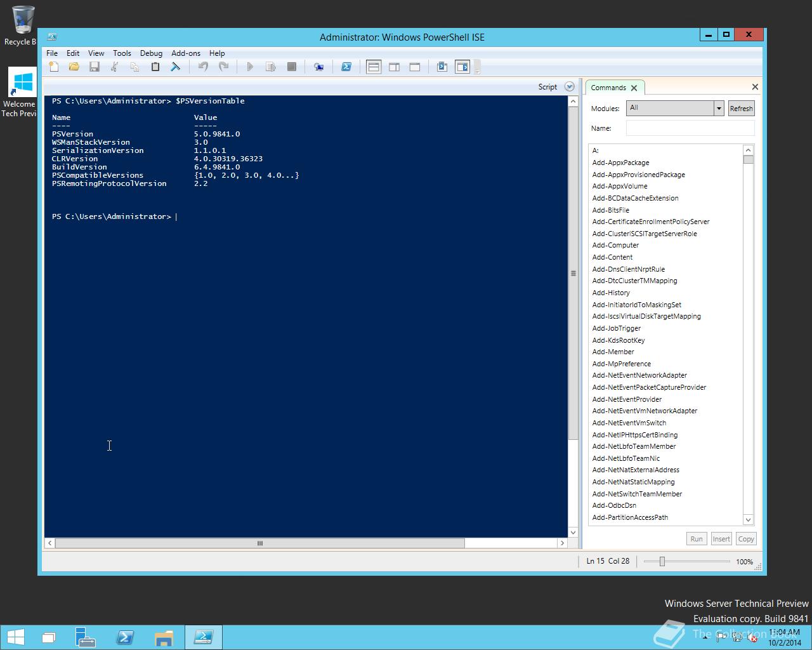This screenshot has height=650, width=812.
Task: Click the Run button
Action: (x=697, y=539)
